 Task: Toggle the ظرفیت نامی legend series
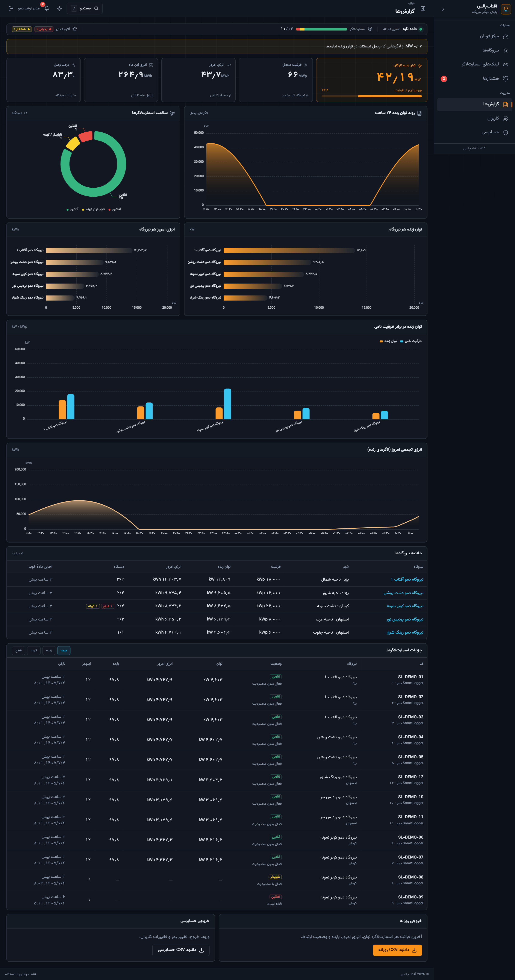tap(411, 341)
